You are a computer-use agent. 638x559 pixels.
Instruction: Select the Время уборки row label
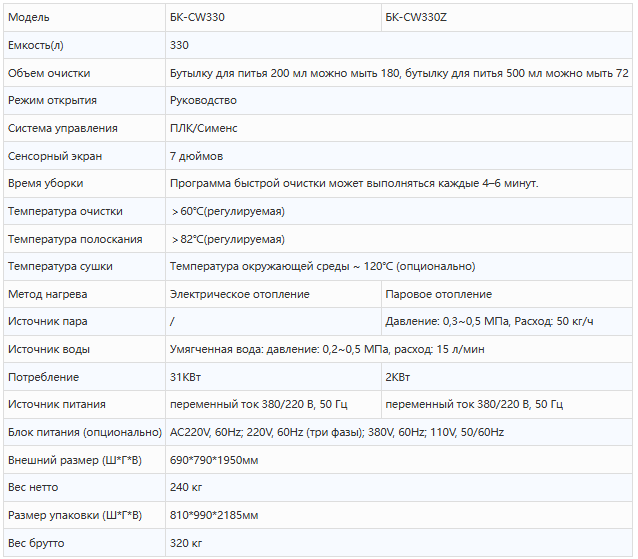[84, 183]
